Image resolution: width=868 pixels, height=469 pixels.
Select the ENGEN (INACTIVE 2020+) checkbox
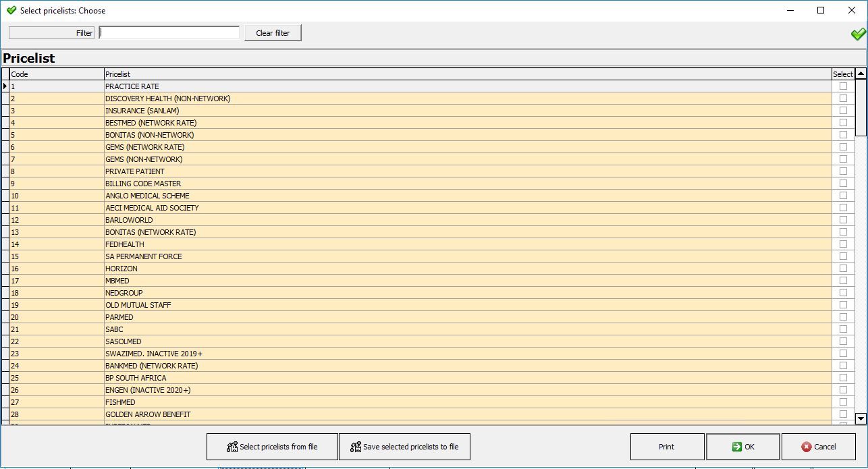pyautogui.click(x=843, y=390)
